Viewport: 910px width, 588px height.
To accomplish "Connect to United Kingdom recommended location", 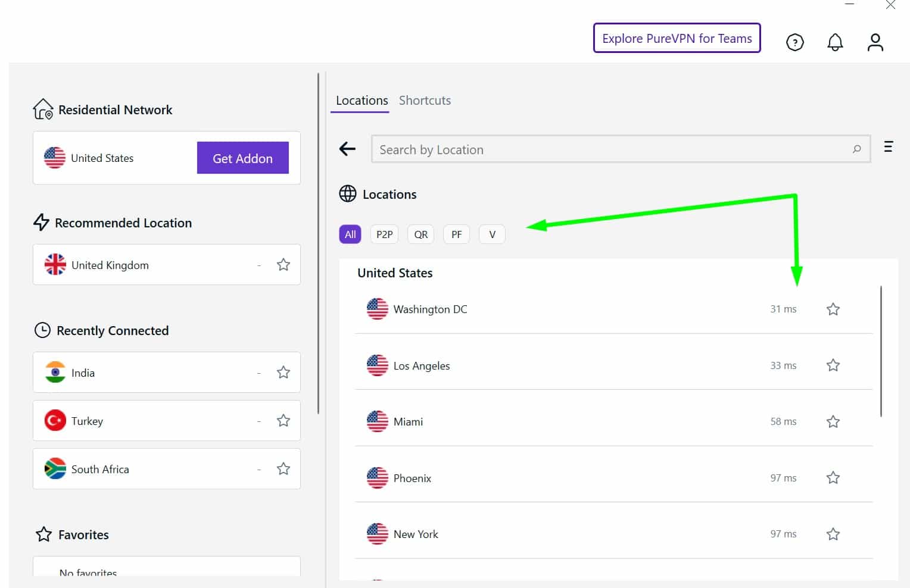I will [x=167, y=264].
